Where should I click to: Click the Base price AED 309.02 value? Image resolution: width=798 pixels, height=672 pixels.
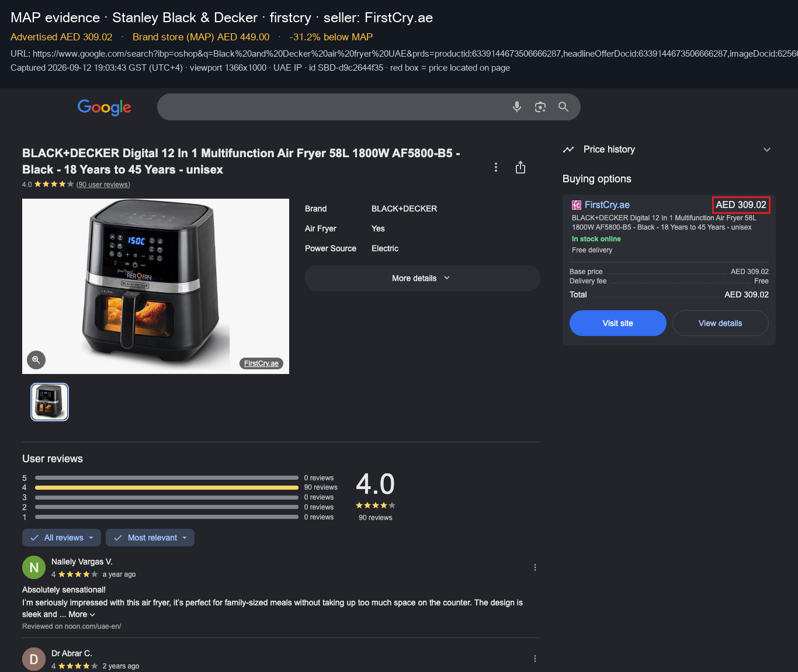[x=750, y=272]
